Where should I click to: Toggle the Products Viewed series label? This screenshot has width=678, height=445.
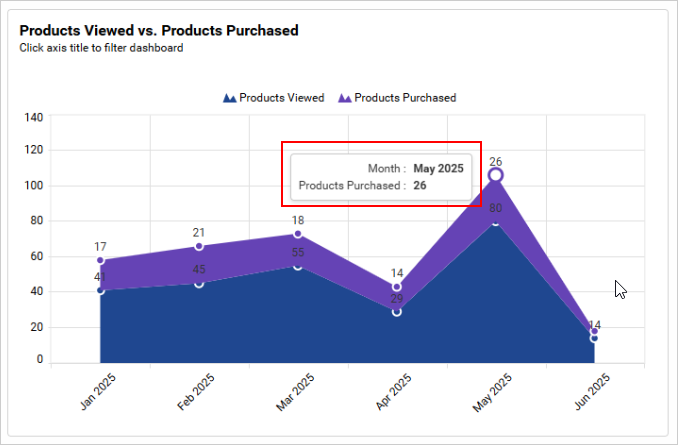coord(281,98)
